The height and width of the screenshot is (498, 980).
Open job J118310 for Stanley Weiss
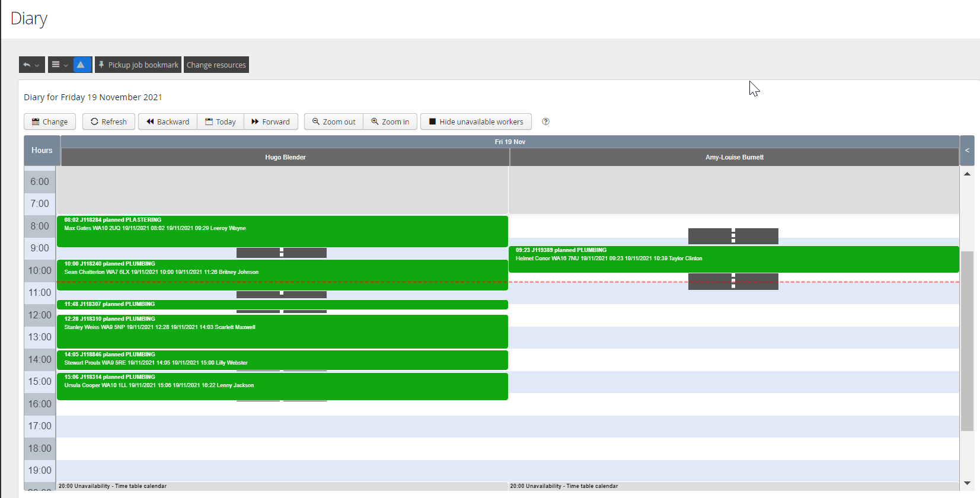pos(282,331)
